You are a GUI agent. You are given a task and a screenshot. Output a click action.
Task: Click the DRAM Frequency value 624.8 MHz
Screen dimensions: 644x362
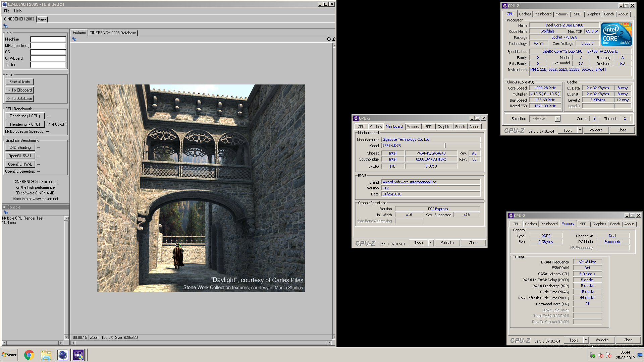(x=587, y=262)
